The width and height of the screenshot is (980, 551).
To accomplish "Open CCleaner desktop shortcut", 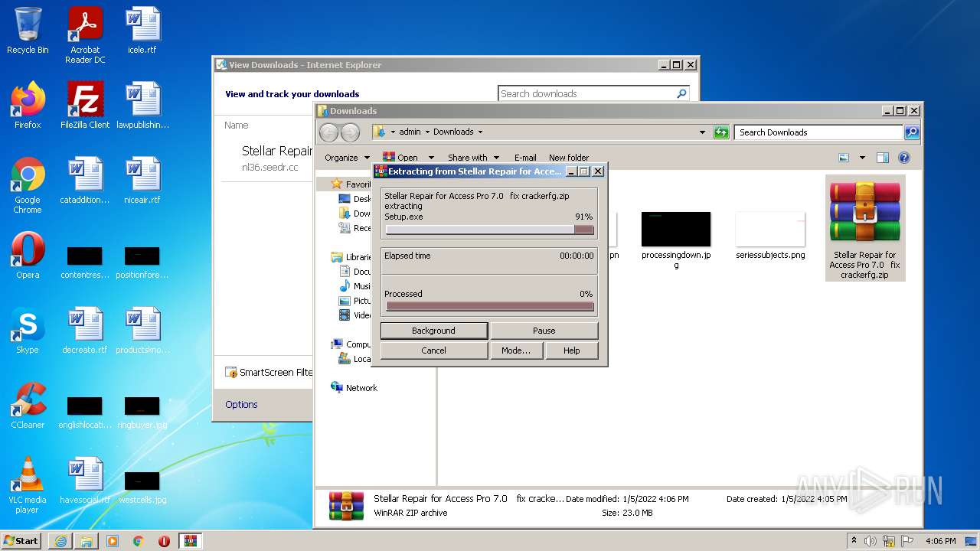I will click(28, 406).
